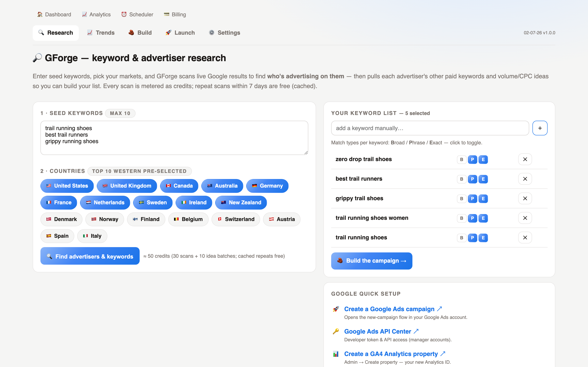Click 'Build the campaign' button
Image resolution: width=588 pixels, height=367 pixels.
click(372, 261)
